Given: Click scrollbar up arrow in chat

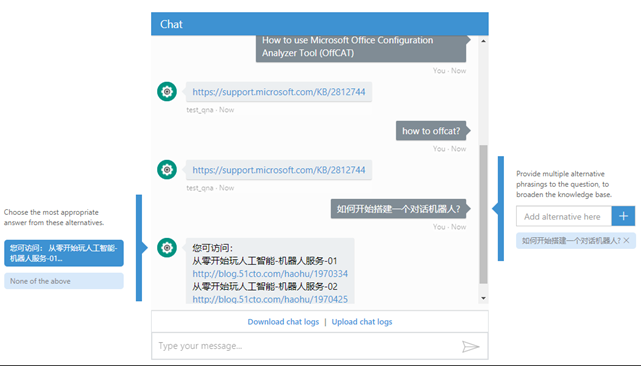Looking at the screenshot, I should pyautogui.click(x=483, y=41).
